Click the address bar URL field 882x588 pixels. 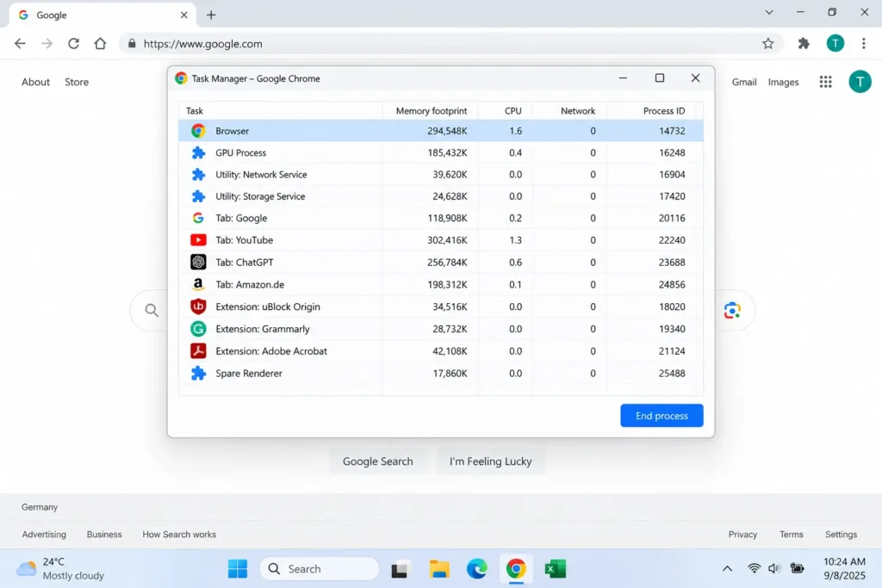click(x=450, y=43)
